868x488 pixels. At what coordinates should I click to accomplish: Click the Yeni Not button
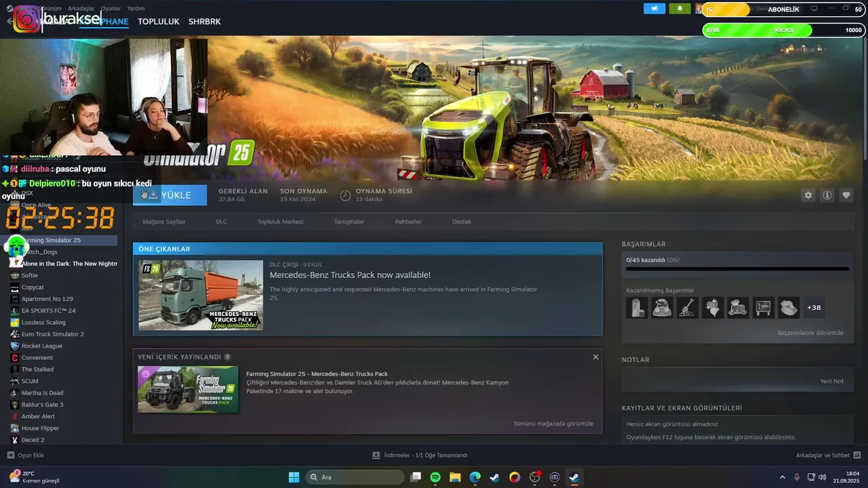831,381
